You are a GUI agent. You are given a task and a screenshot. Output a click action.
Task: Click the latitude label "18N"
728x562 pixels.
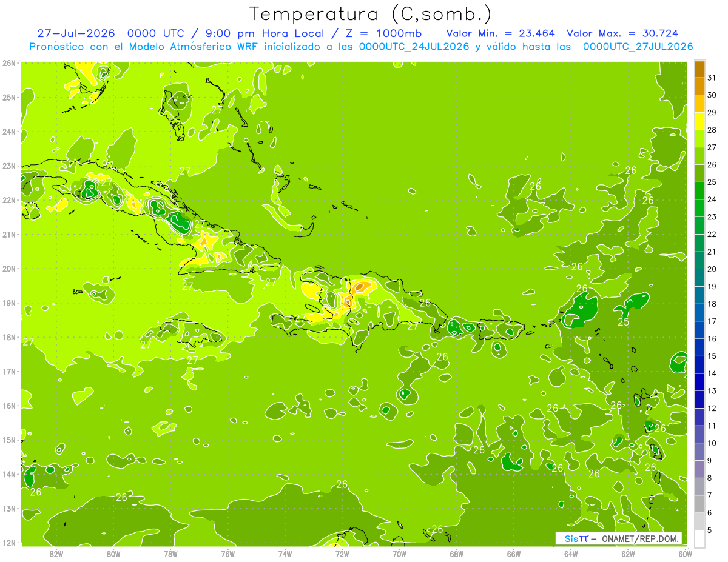9,337
